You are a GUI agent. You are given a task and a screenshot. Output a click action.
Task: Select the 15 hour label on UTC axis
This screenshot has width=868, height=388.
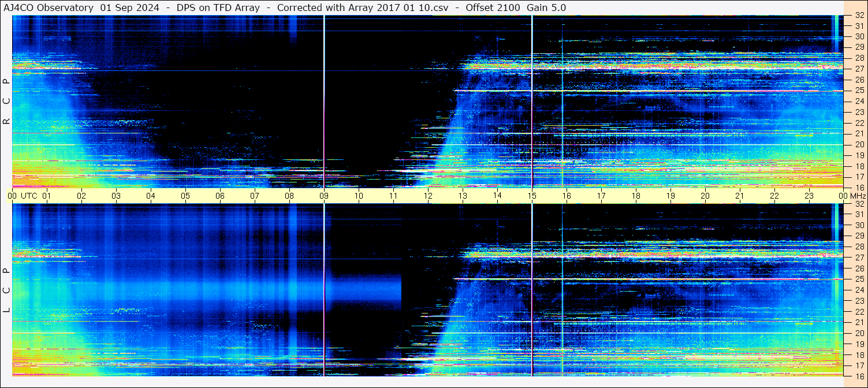point(532,196)
